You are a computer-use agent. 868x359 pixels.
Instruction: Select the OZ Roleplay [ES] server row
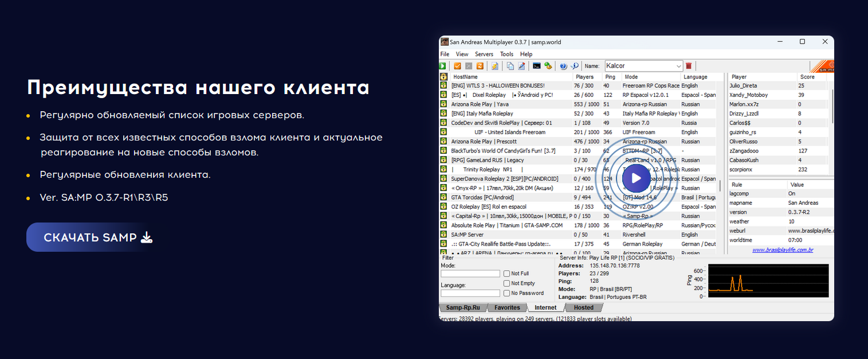tap(578, 206)
